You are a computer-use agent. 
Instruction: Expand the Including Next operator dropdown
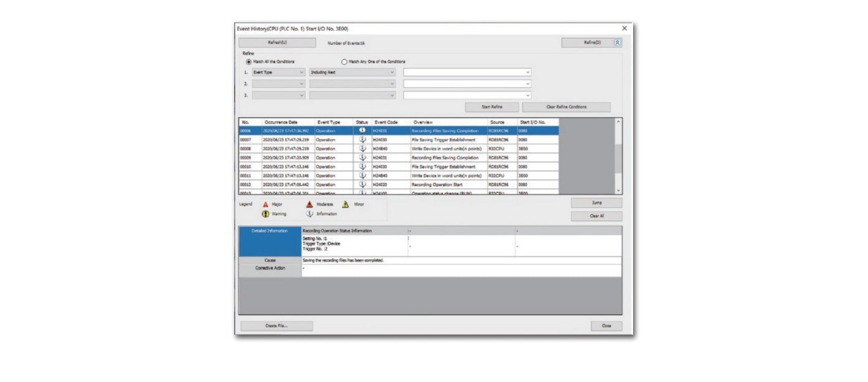352,72
